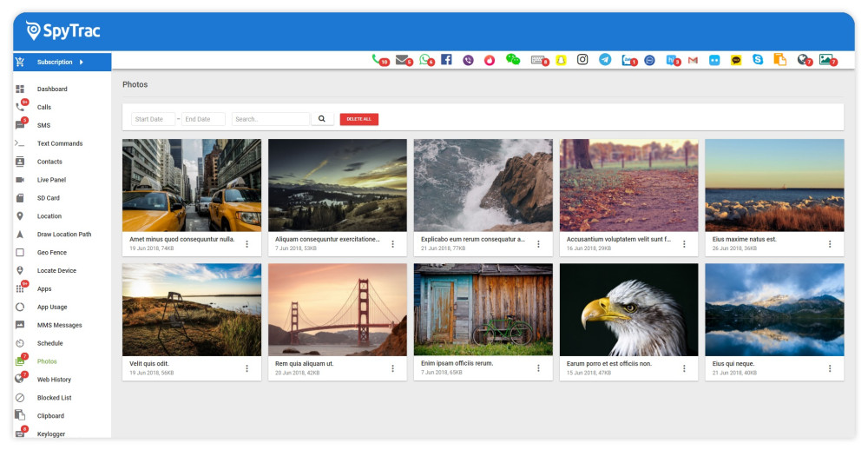This screenshot has height=450, width=868.
Task: Open WhatsApp messages from top bar
Action: click(424, 60)
